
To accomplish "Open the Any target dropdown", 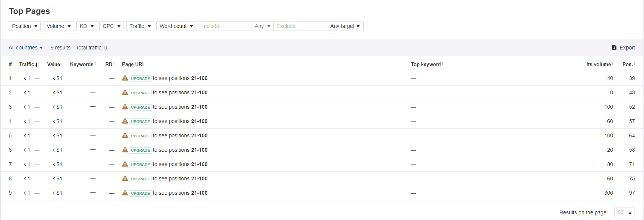I will [x=344, y=26].
